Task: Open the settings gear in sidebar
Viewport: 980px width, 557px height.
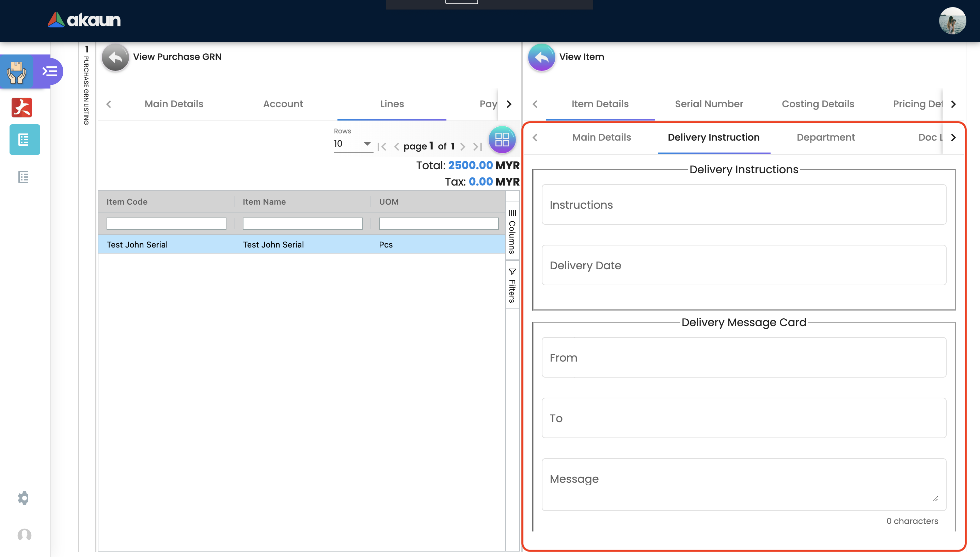Action: 23,498
